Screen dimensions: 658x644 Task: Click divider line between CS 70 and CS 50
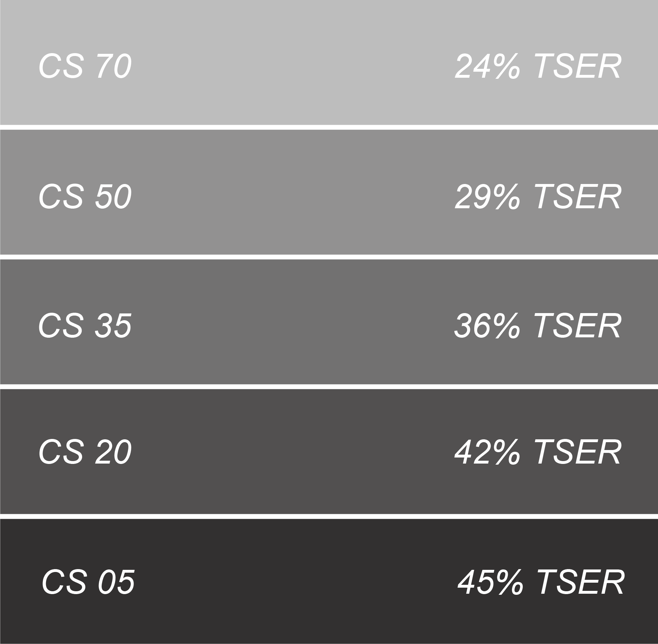pos(329,127)
